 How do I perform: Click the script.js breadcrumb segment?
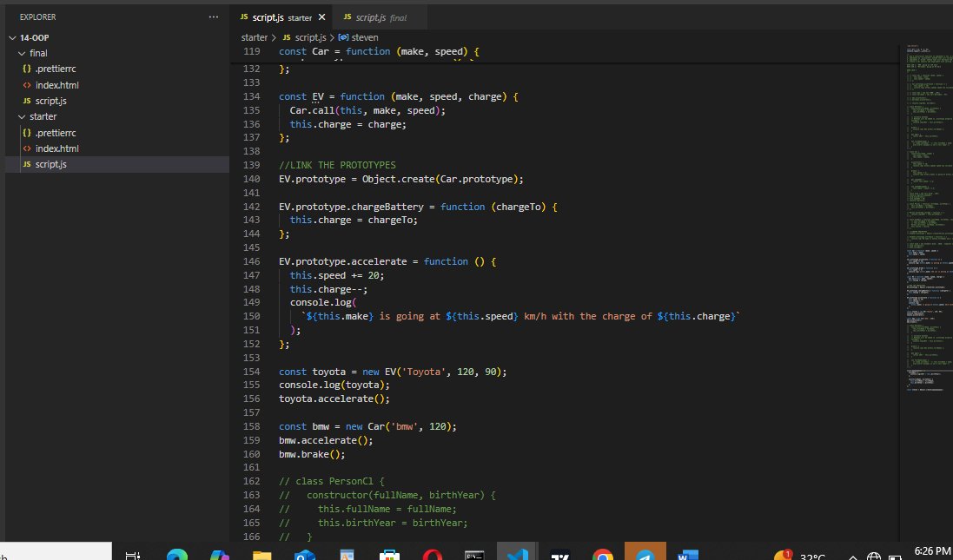coord(305,37)
